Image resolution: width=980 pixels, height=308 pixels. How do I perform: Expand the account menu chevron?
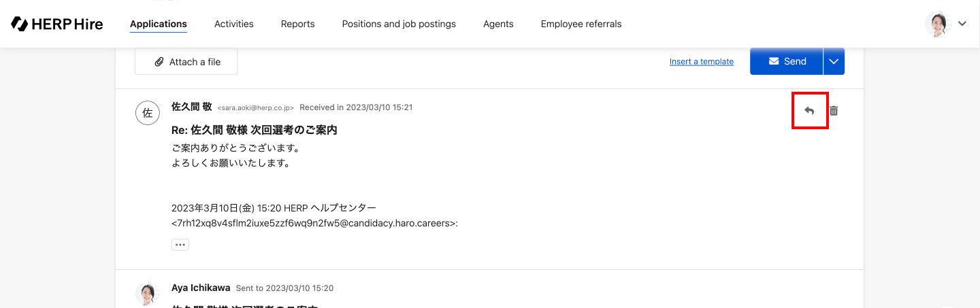click(x=962, y=24)
